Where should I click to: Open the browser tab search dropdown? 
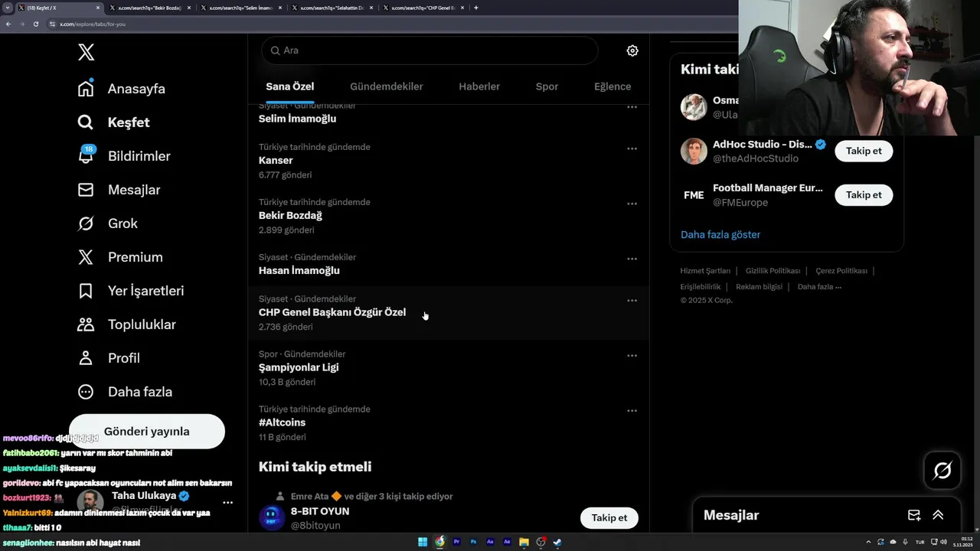point(7,8)
